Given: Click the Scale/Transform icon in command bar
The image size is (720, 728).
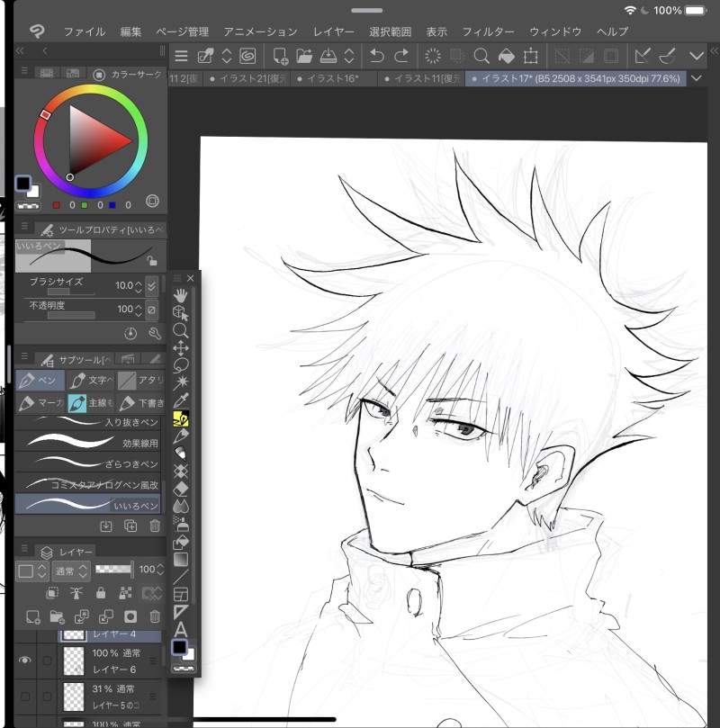Looking at the screenshot, I should coord(531,56).
